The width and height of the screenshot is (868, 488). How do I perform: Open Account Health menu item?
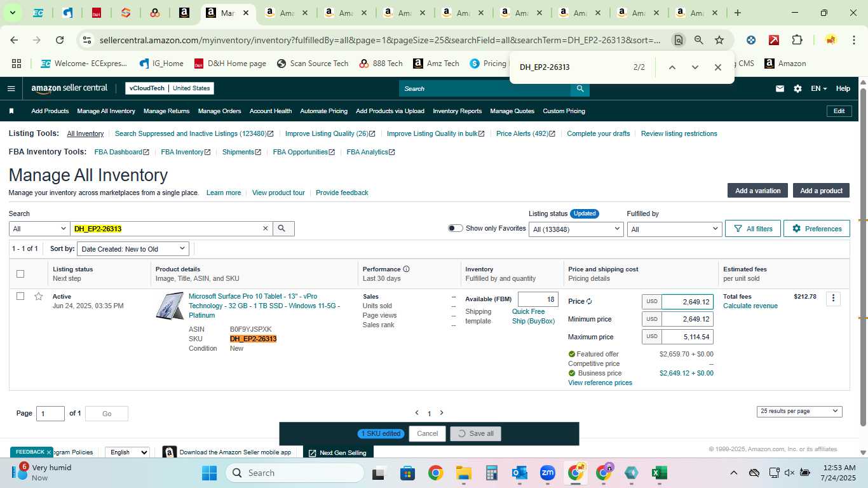click(x=271, y=111)
